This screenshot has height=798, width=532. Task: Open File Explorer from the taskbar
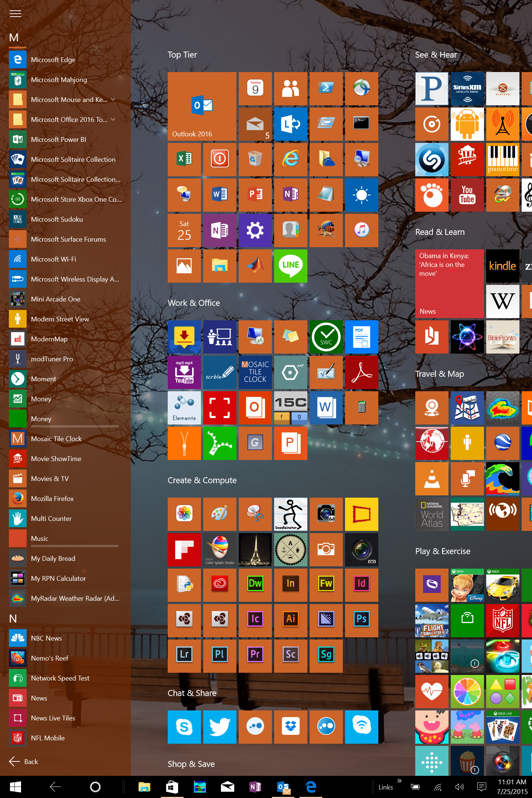[144, 787]
